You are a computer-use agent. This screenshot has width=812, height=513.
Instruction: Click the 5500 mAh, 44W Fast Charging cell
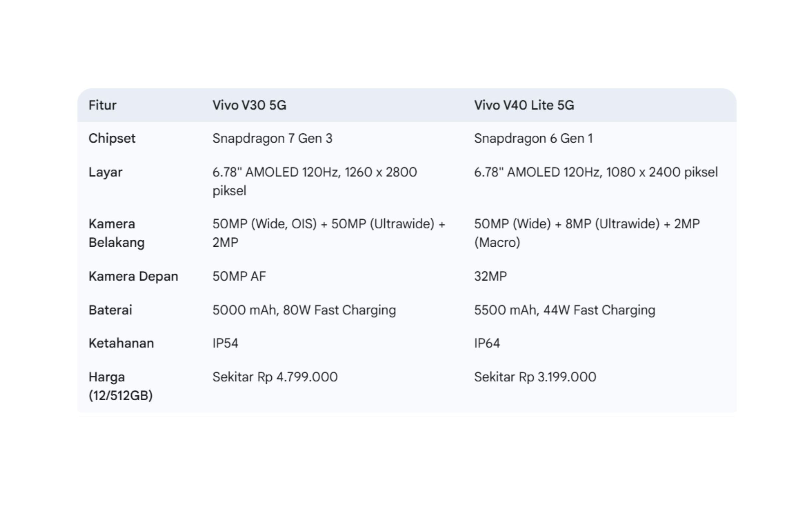click(565, 310)
